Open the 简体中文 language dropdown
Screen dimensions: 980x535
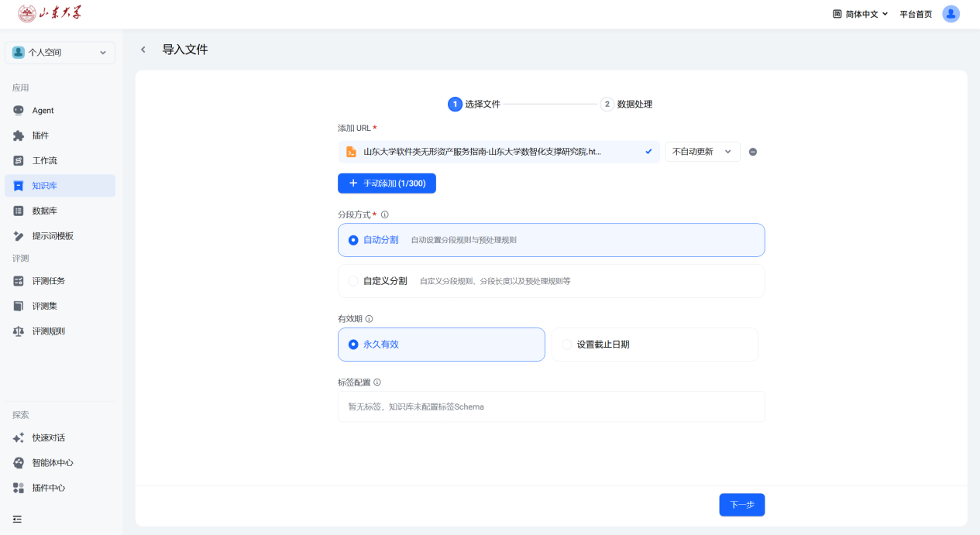point(860,14)
